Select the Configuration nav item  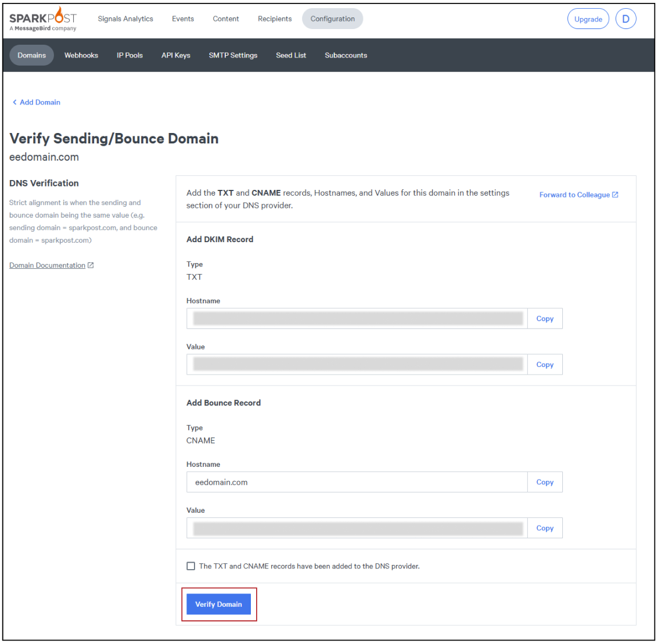coord(332,19)
